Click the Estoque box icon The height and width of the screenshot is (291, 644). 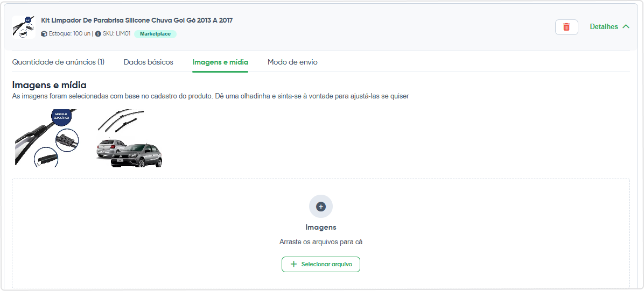point(44,34)
